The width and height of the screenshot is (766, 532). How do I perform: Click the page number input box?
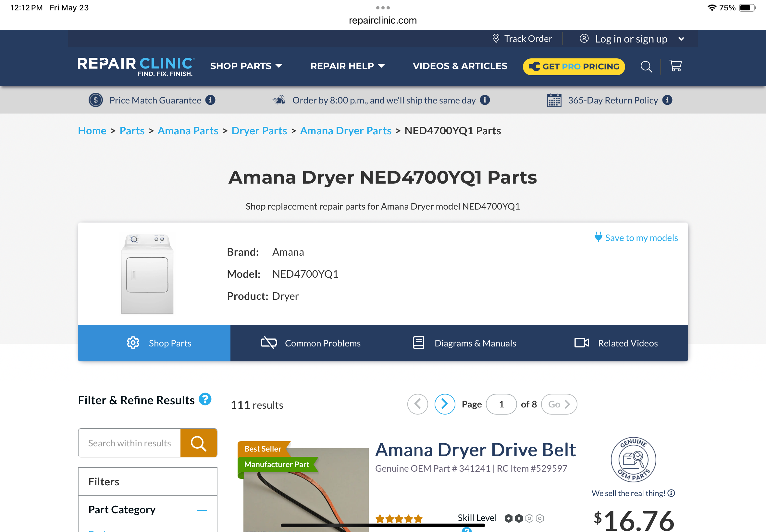[x=501, y=404]
